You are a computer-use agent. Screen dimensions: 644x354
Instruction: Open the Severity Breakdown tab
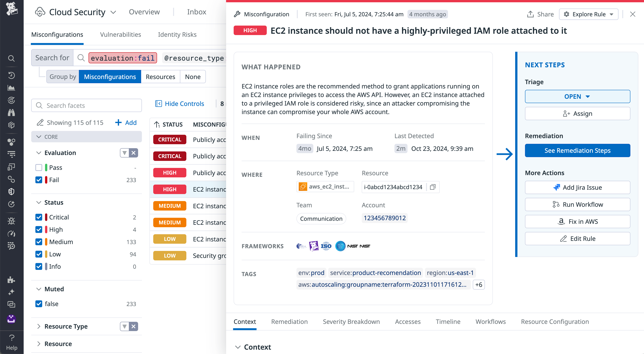351,322
